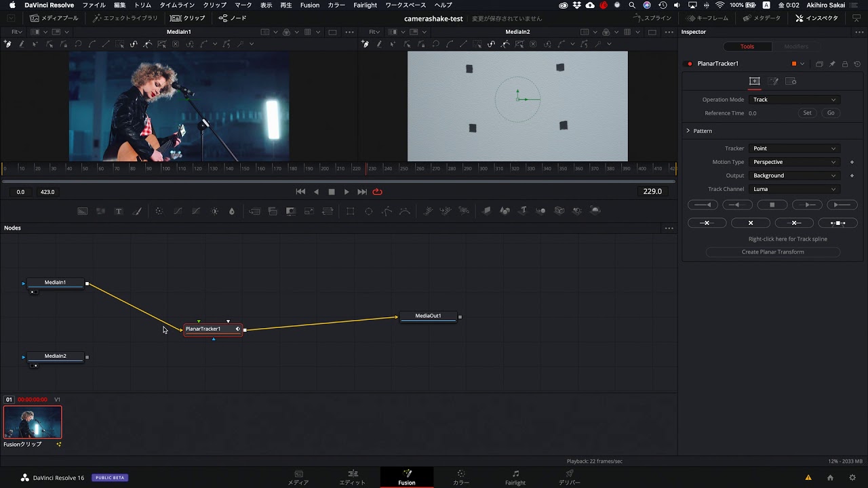Open the PlanarTracker1 versions icon
This screenshot has width=868, height=488.
click(819, 64)
